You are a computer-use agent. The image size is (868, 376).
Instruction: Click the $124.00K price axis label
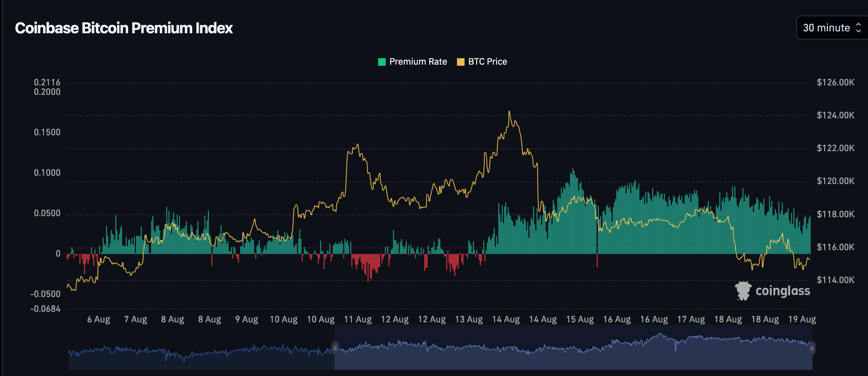pos(836,115)
